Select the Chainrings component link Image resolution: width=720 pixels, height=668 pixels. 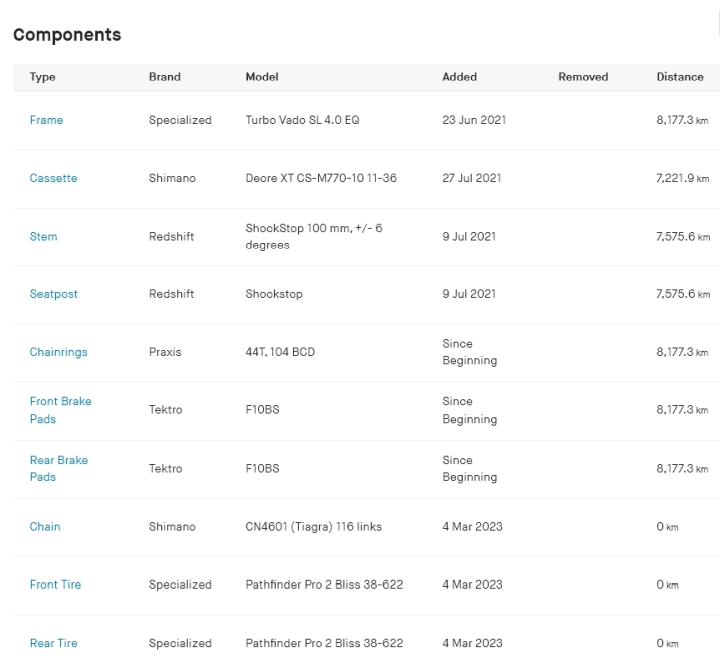[x=58, y=352]
